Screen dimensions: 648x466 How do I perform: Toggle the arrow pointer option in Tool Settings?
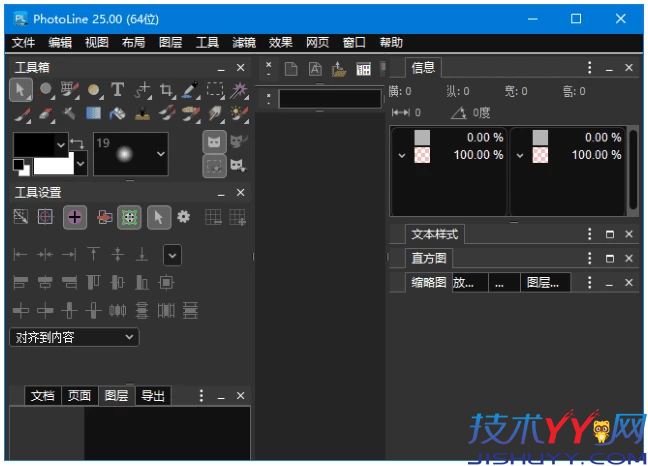pos(159,217)
